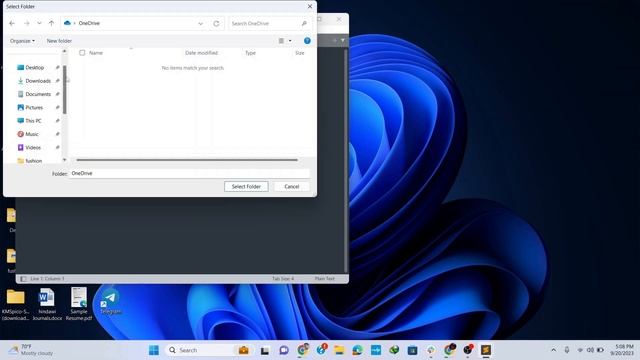Cancel the Select Folder dialog
640x360 pixels.
pos(291,187)
